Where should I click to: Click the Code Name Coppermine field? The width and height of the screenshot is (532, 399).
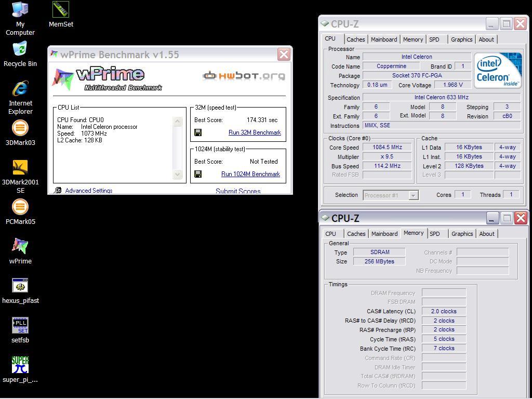[391, 66]
